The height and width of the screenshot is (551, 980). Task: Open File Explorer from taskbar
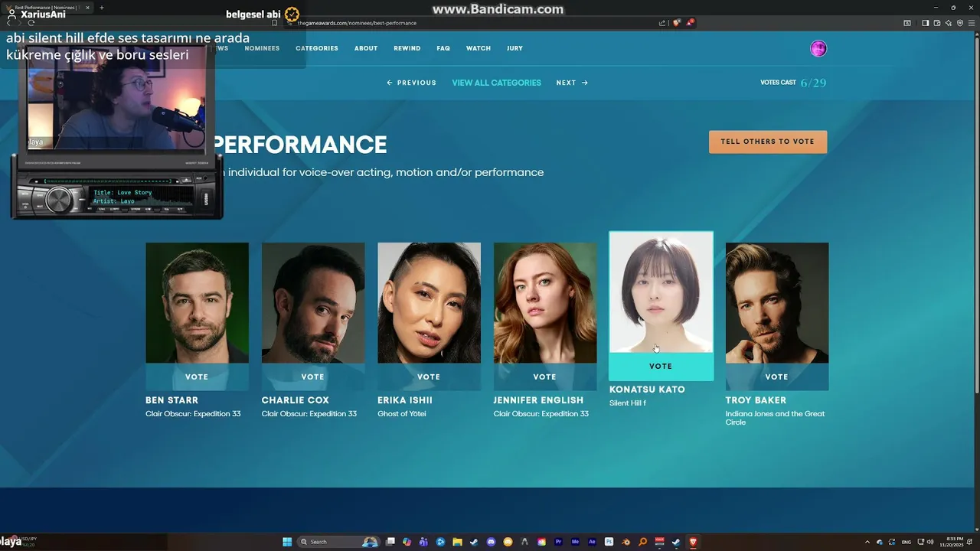[457, 542]
